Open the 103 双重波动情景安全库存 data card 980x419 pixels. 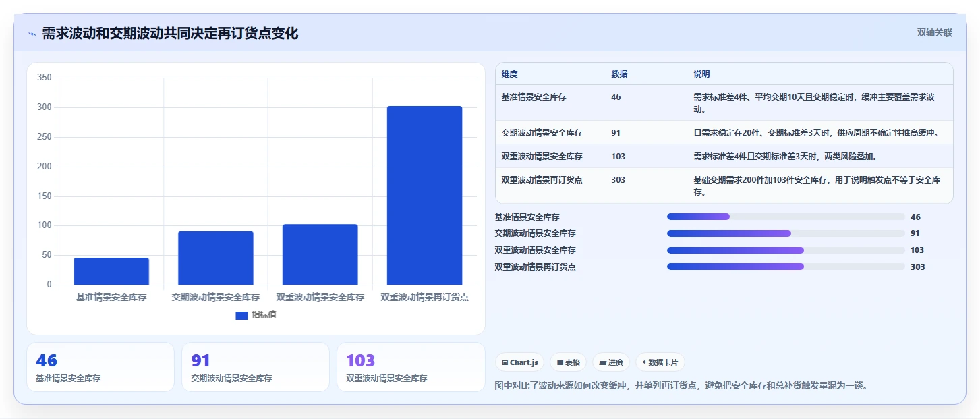click(411, 367)
